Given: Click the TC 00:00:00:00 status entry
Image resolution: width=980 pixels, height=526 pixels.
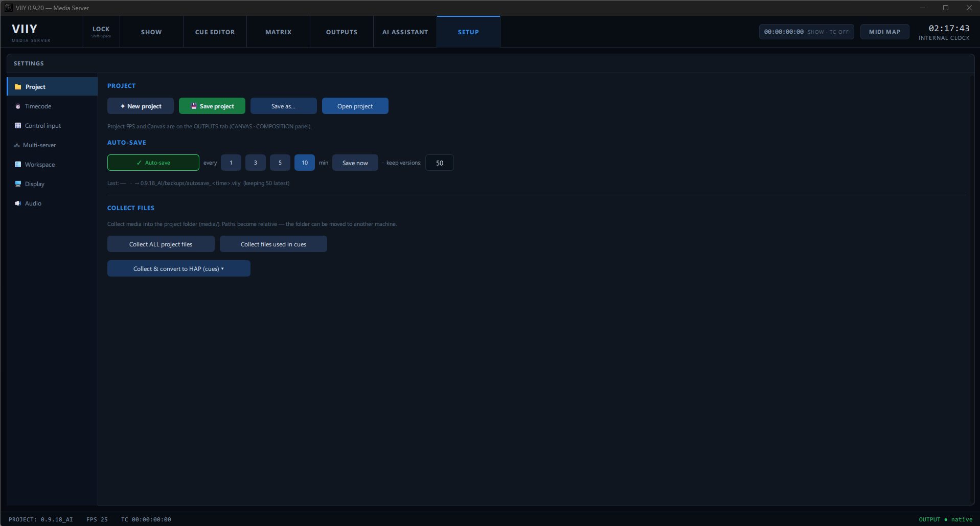Looking at the screenshot, I should (x=146, y=519).
